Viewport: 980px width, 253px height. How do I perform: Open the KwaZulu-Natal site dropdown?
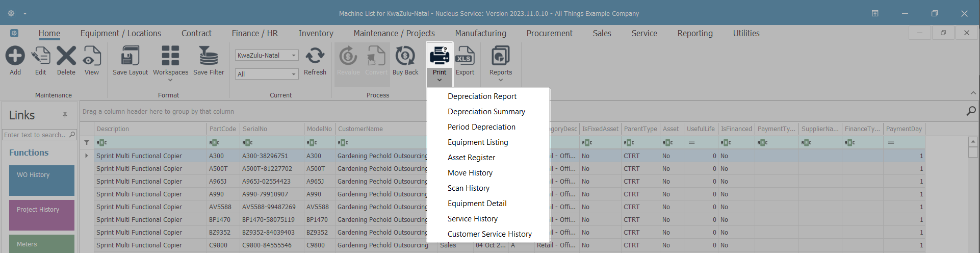coord(294,55)
